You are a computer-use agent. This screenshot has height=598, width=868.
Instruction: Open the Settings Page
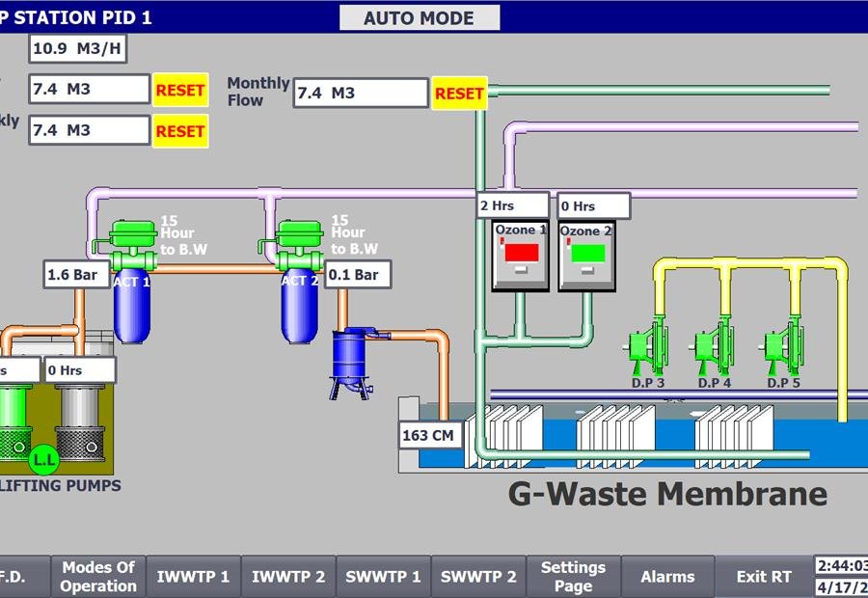pos(574,577)
